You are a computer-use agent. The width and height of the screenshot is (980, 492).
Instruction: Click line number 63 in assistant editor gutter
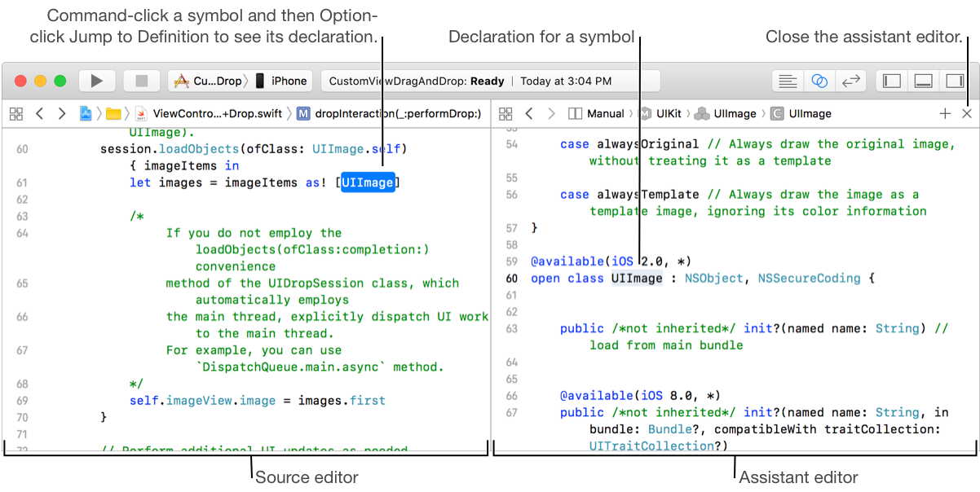(511, 329)
